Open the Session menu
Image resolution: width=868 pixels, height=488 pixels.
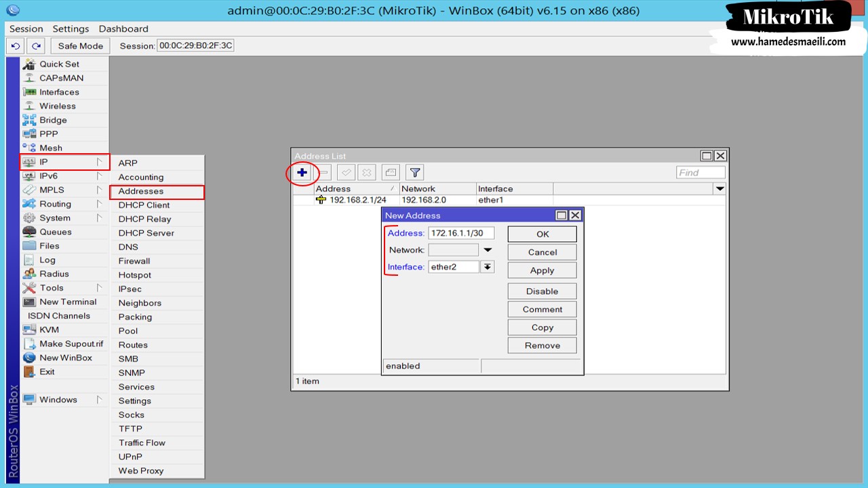tap(26, 28)
